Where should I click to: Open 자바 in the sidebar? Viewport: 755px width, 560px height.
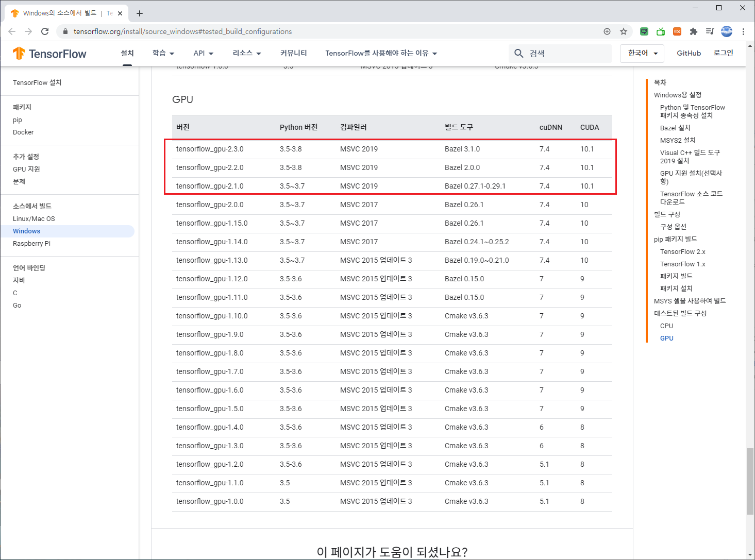19,280
